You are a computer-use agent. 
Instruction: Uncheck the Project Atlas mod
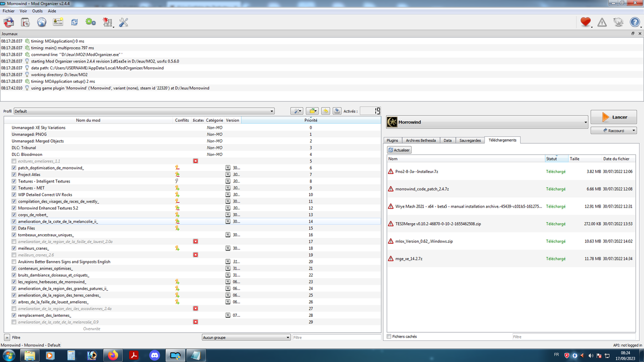point(14,174)
